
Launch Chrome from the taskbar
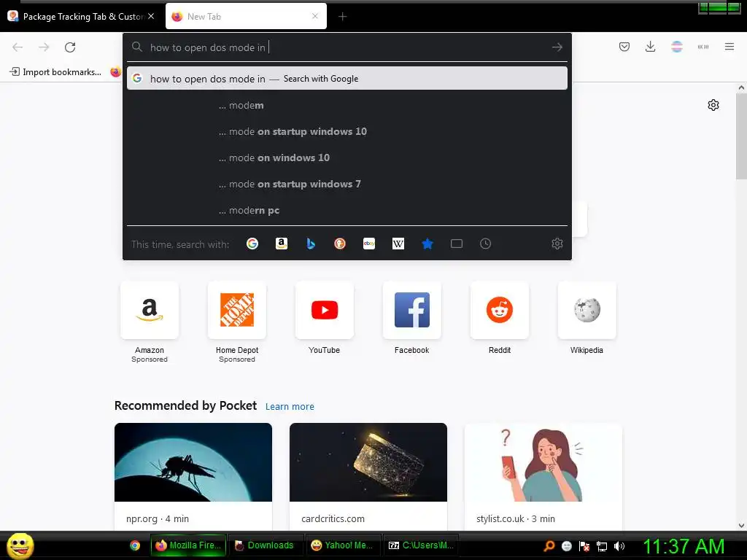[x=135, y=545]
